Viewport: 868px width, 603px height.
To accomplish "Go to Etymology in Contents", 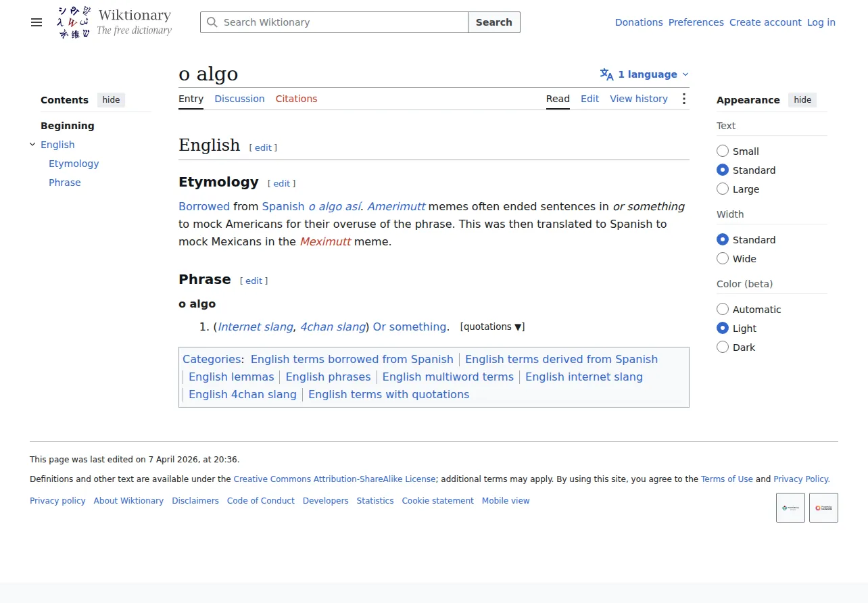I will [x=74, y=164].
